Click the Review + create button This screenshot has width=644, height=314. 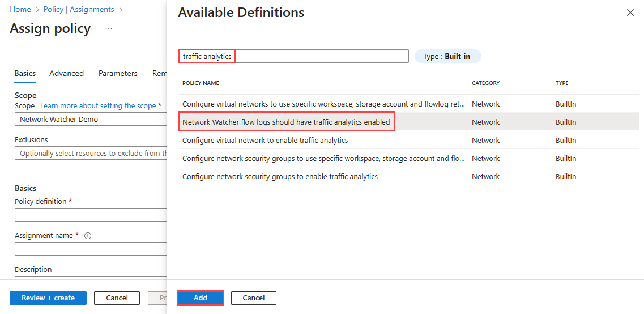point(48,298)
